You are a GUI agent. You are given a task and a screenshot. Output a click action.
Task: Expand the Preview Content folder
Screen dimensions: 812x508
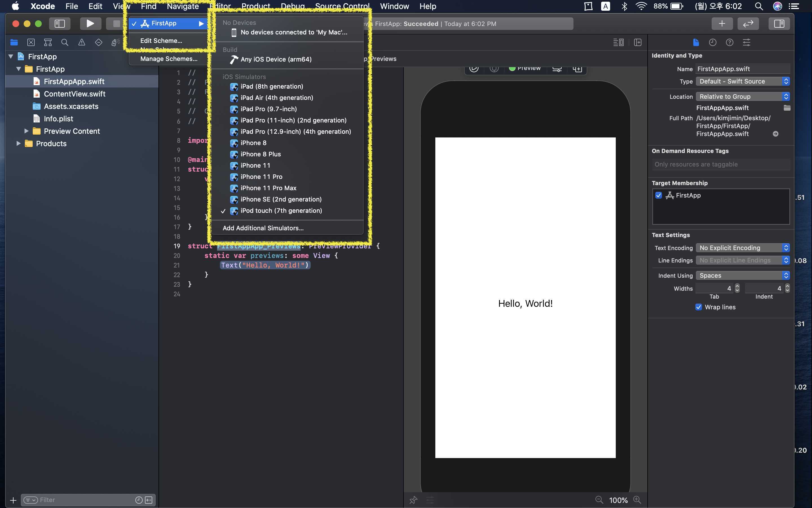[26, 131]
